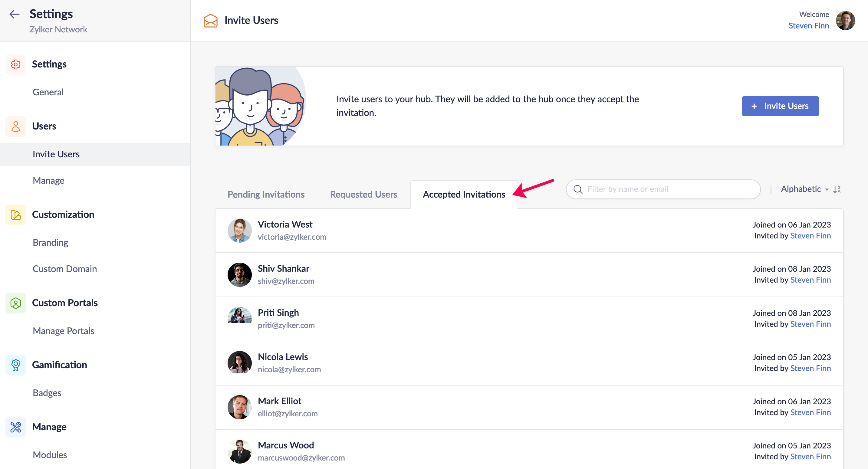868x469 pixels.
Task: Click Shiv Shankar's avatar photo
Action: click(x=240, y=275)
